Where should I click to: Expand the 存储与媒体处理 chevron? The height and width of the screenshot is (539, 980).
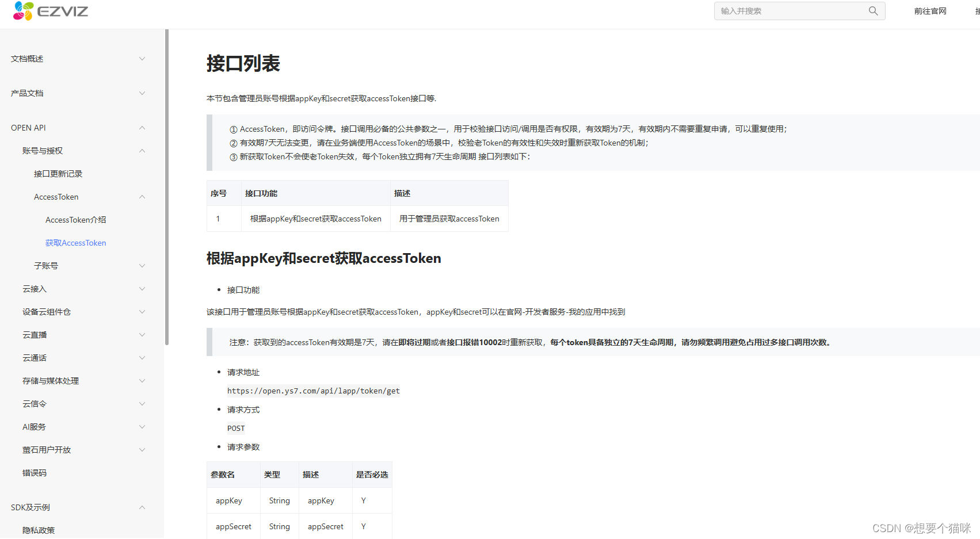pyautogui.click(x=142, y=381)
